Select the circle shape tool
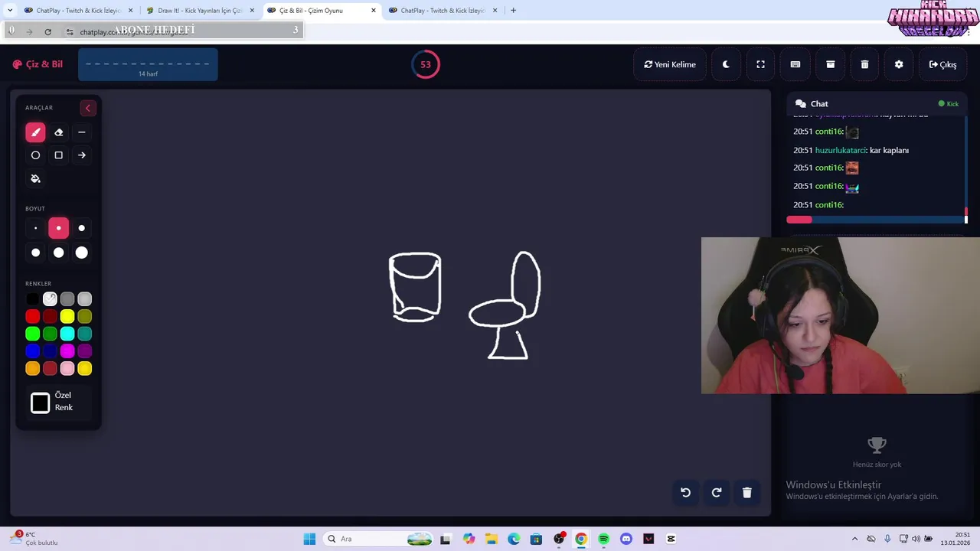Screen dimensions: 980x551 point(35,155)
